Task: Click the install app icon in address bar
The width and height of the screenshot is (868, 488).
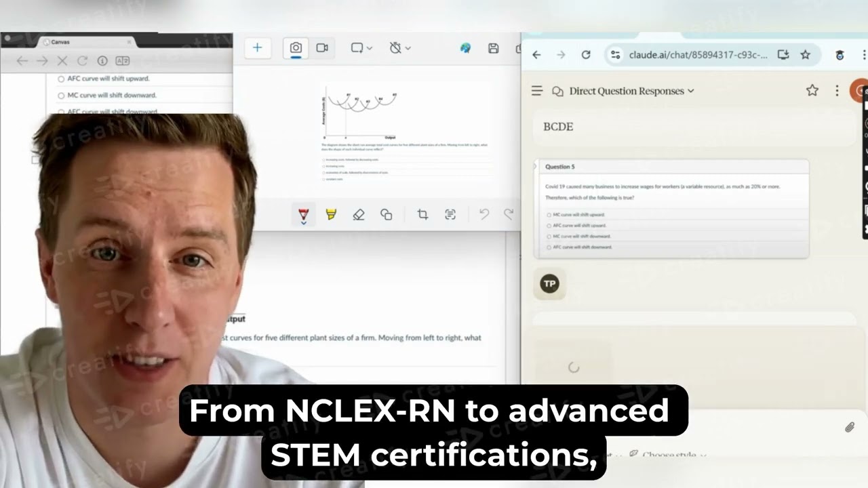Action: pyautogui.click(x=783, y=55)
